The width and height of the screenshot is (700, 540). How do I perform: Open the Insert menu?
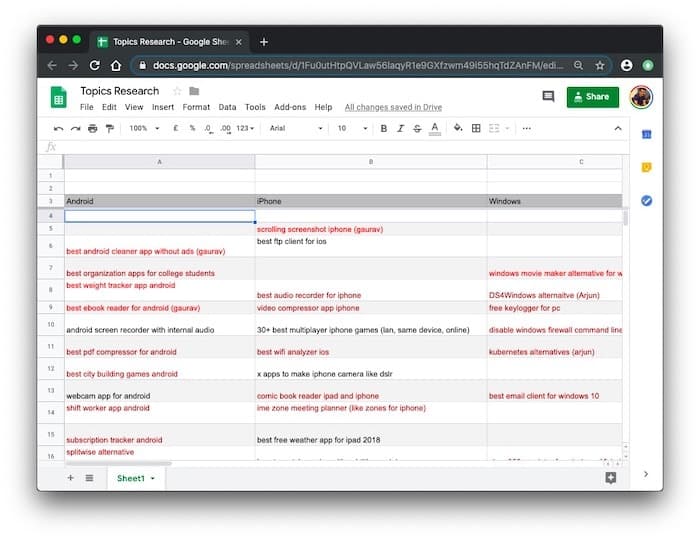[163, 107]
